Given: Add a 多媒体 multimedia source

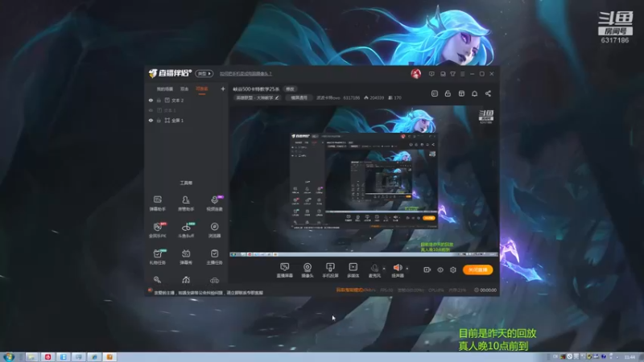Looking at the screenshot, I should (353, 270).
